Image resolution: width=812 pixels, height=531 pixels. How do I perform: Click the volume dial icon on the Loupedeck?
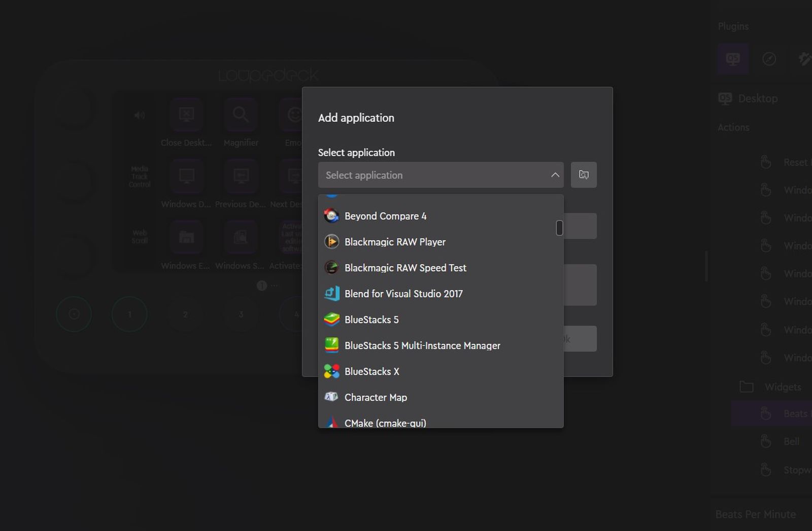(x=140, y=115)
